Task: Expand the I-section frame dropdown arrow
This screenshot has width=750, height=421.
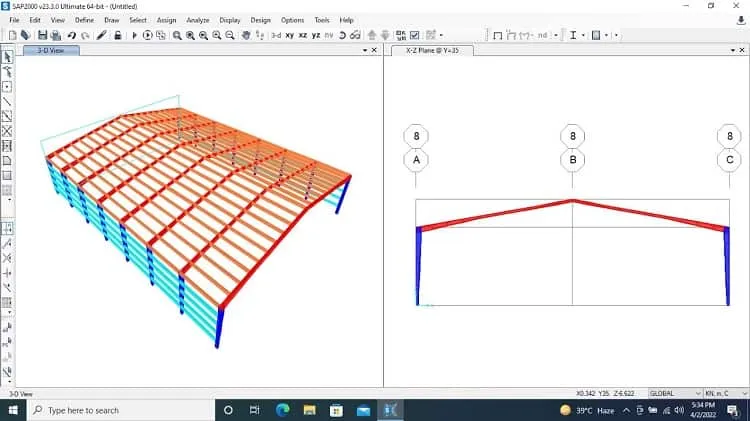Action: [583, 35]
